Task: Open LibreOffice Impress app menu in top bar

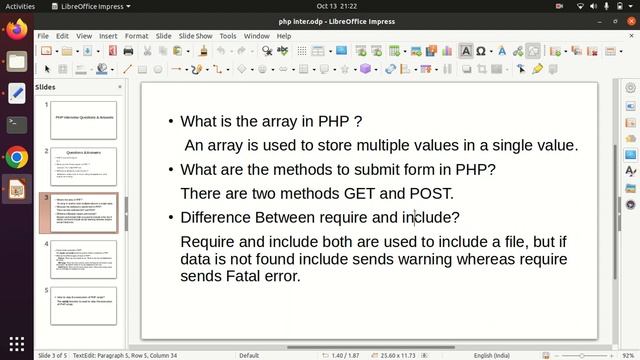Action: coord(91,6)
